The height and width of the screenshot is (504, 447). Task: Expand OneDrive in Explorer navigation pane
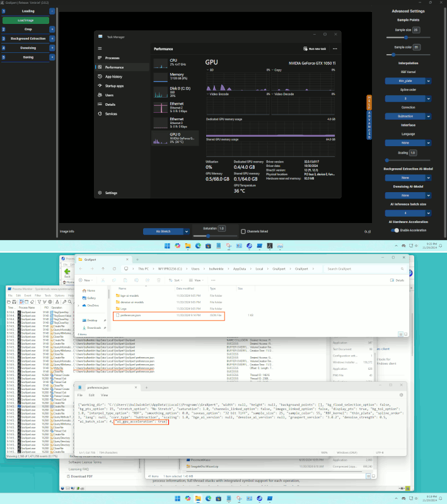pyautogui.click(x=79, y=306)
